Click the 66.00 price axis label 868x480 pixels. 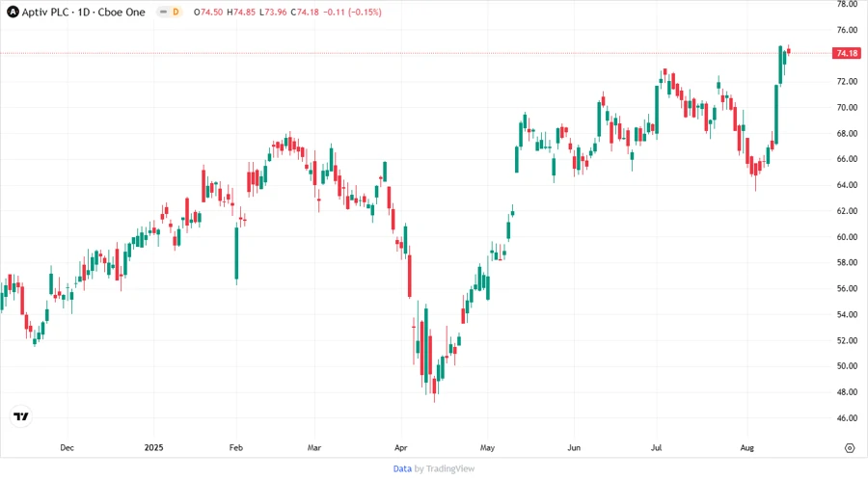(x=847, y=159)
